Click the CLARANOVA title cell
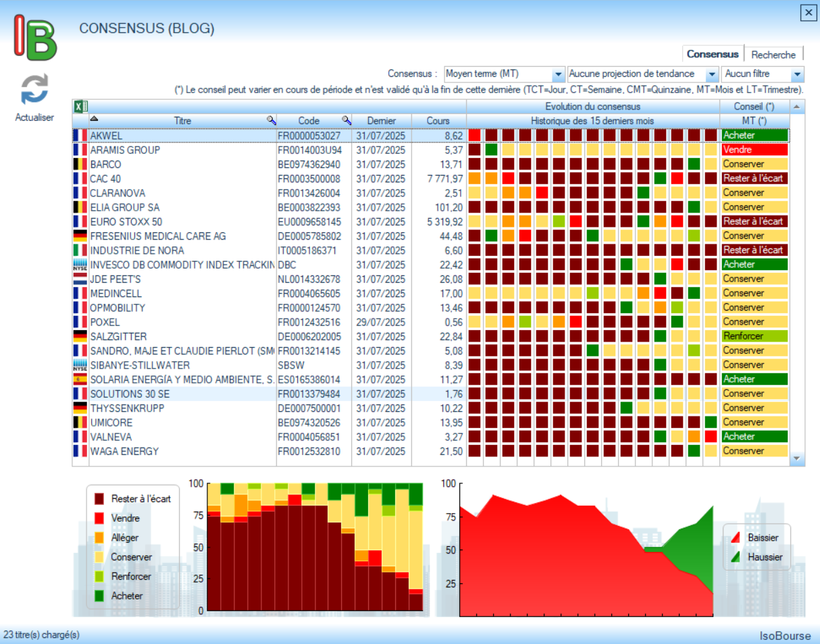 (x=182, y=193)
